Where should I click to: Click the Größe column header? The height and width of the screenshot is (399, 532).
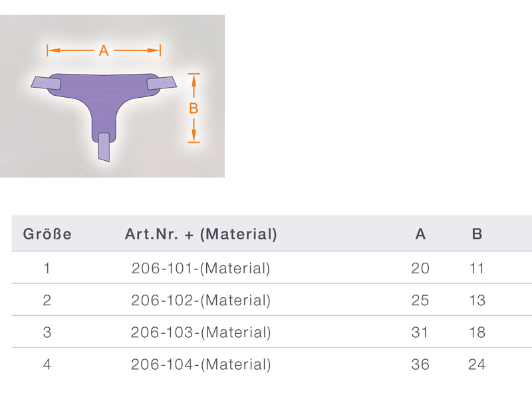[x=47, y=234]
